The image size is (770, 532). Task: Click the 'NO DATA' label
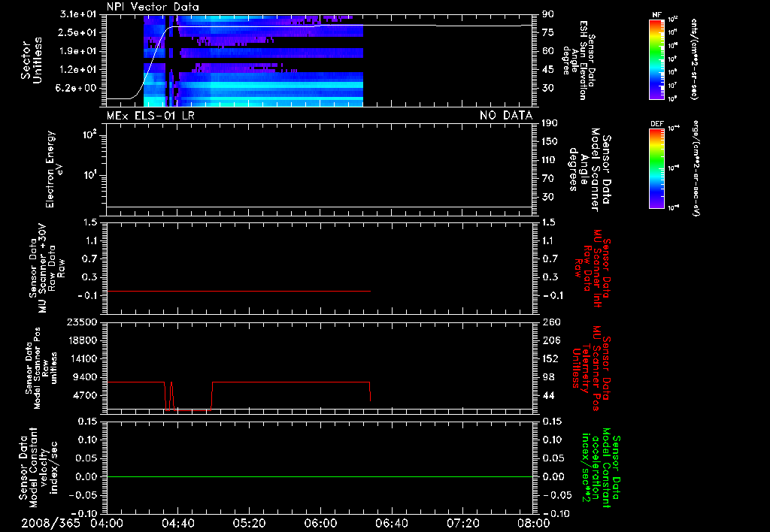point(506,116)
